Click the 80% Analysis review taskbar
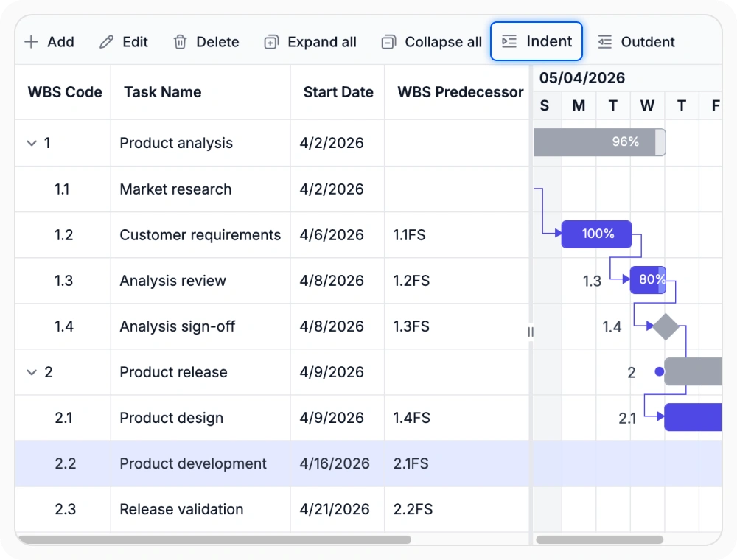 point(648,280)
